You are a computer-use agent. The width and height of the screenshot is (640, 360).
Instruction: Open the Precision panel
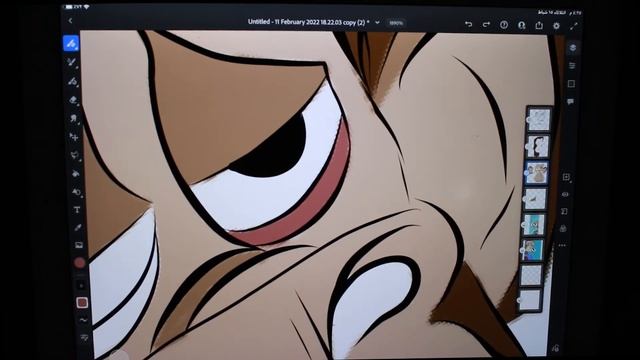pyautogui.click(x=571, y=84)
